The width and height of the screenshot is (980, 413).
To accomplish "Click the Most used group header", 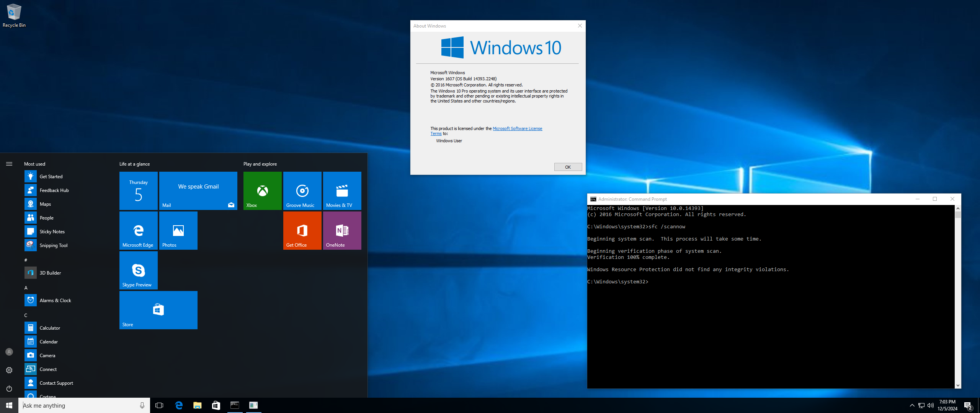I will [x=34, y=164].
